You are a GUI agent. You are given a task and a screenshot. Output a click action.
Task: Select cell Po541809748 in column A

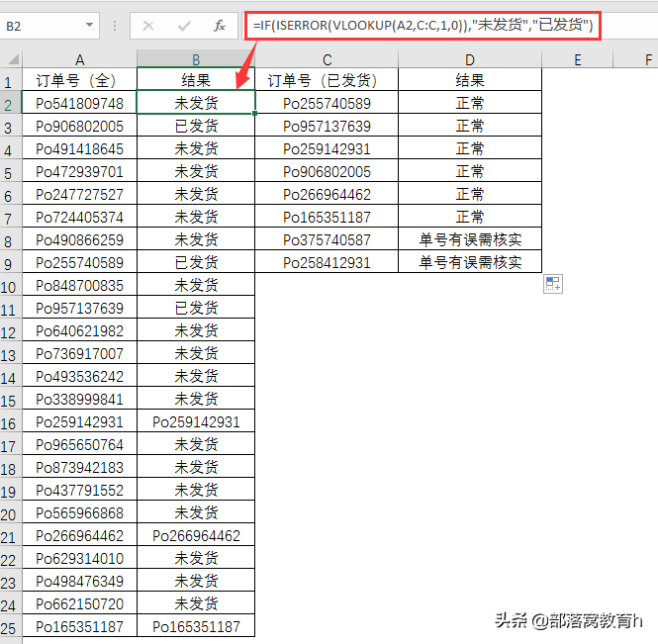(79, 103)
